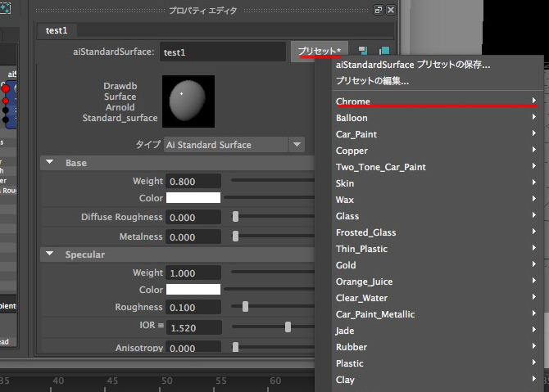Click Specular Roughness slider handle
The height and width of the screenshot is (392, 549).
pyautogui.click(x=246, y=307)
